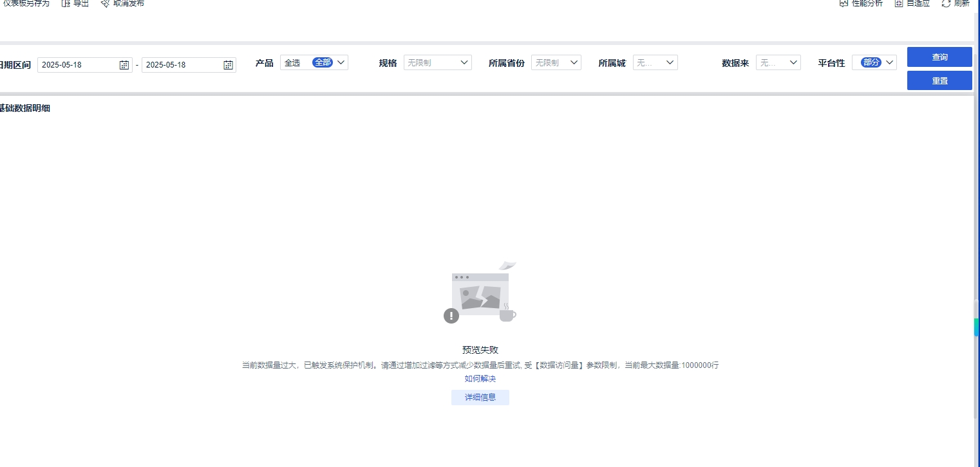Expand the 数据来 data source dropdown
This screenshot has width=980, height=467.
[778, 62]
